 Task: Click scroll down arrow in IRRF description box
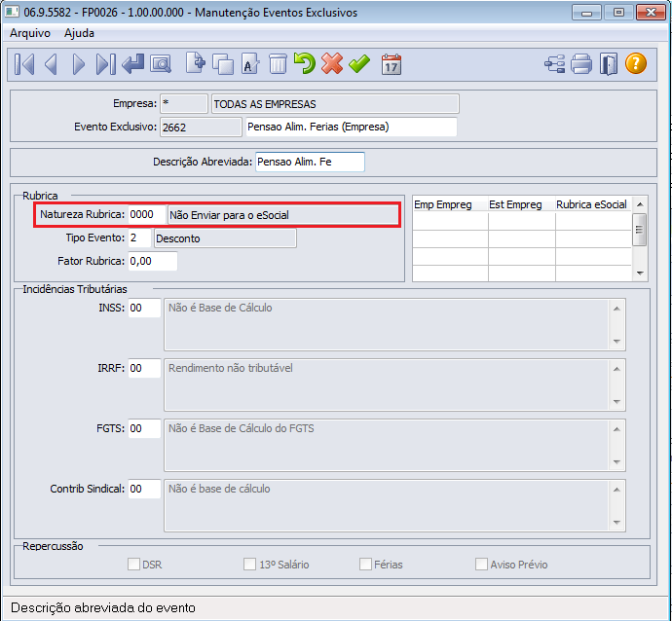[x=616, y=402]
